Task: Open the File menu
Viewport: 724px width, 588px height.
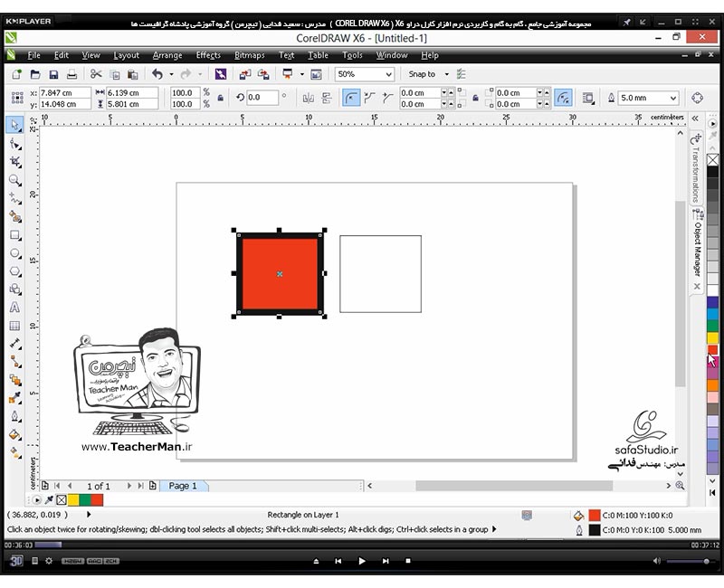Action: pos(33,55)
